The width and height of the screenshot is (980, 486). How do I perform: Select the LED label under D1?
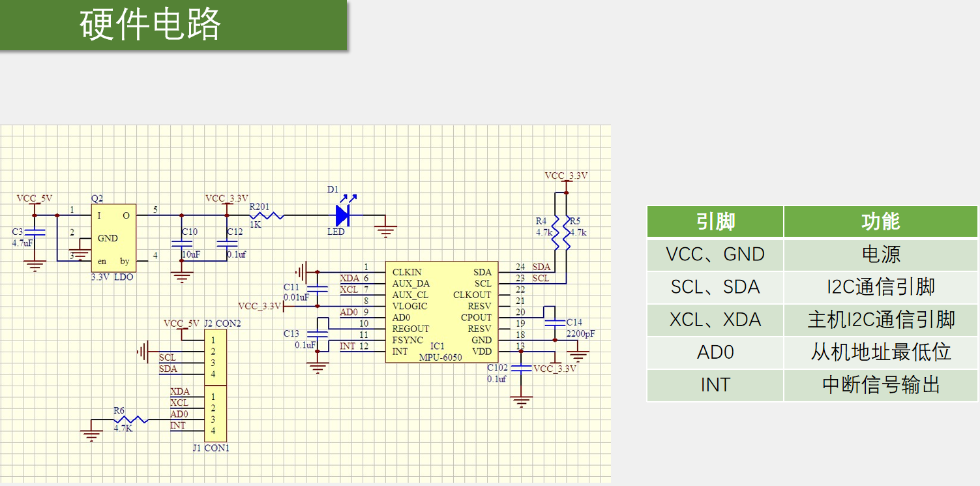(336, 232)
